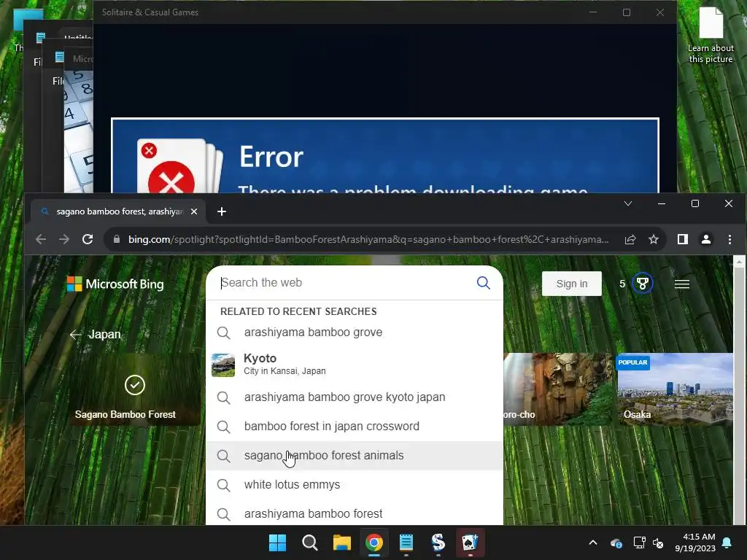Open taskbar Search
Screen dimensions: 747x560
[x=309, y=542]
